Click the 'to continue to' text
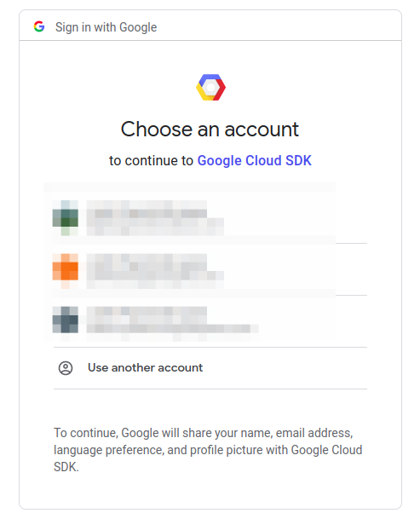Screen dimensions: 420x513 click(151, 161)
